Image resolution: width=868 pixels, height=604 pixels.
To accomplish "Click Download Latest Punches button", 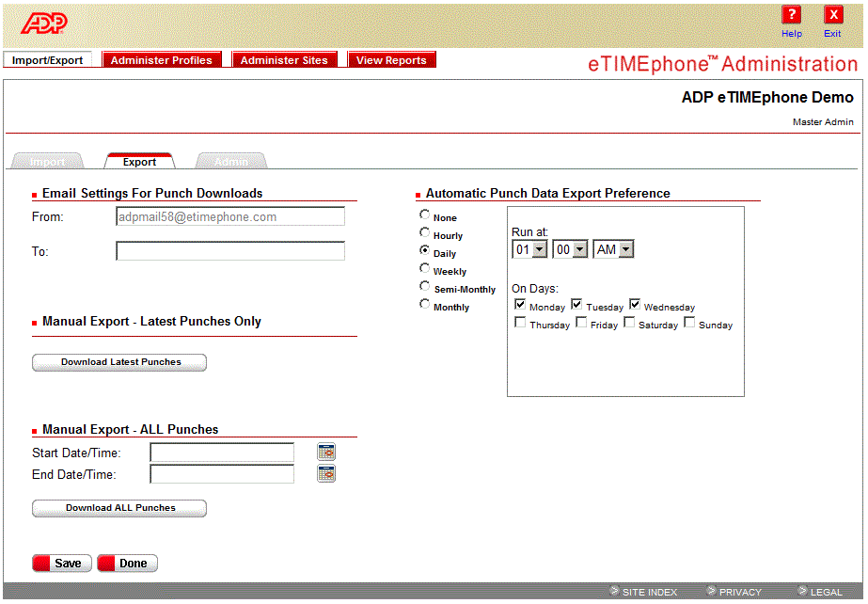I will point(119,362).
